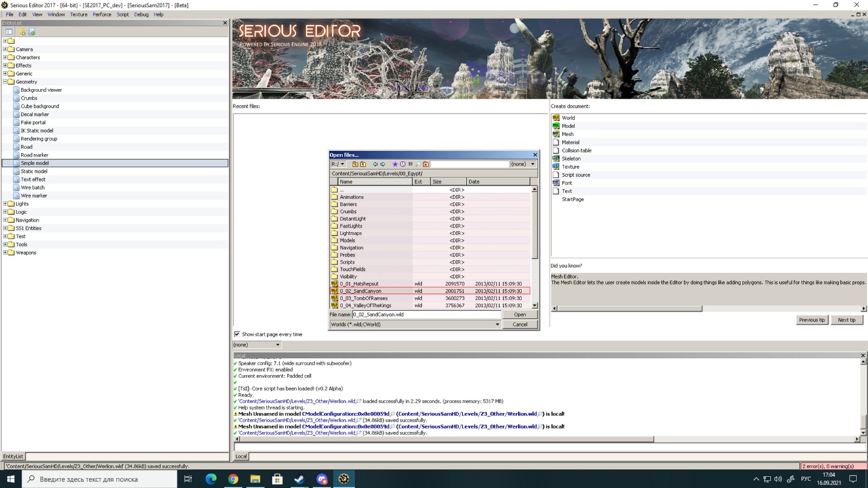This screenshot has height=488, width=868.
Task: Select 0_01_Hatshepsut world file
Action: 430,284
